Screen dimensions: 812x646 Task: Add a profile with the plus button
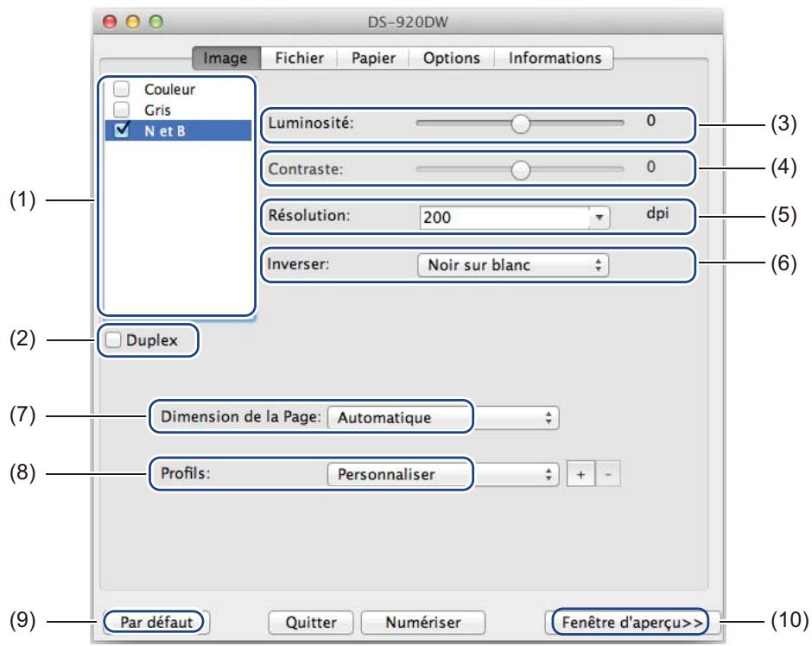(x=581, y=474)
